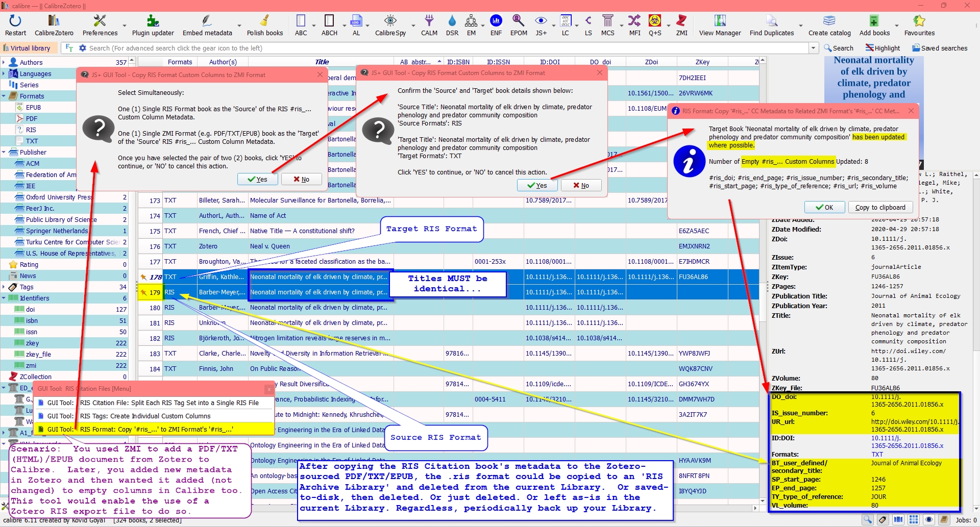The height and width of the screenshot is (527, 980).
Task: Click the Add books icon
Action: tap(874, 21)
